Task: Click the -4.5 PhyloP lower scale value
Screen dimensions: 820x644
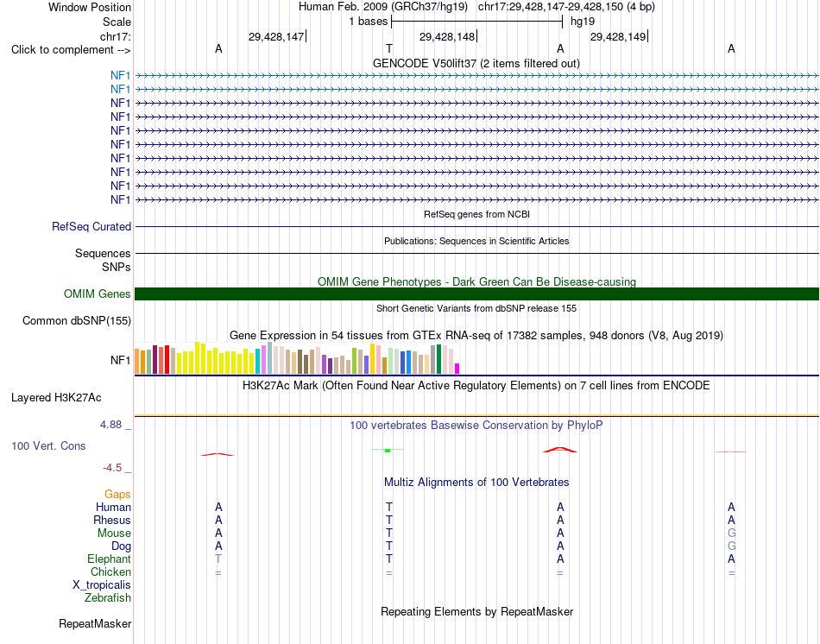Action: [x=112, y=468]
